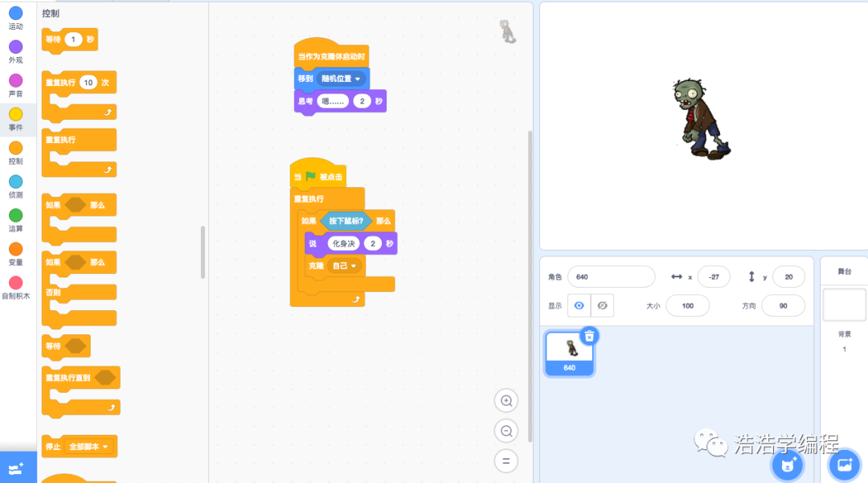
Task: Zoom in the script workspace
Action: 506,400
